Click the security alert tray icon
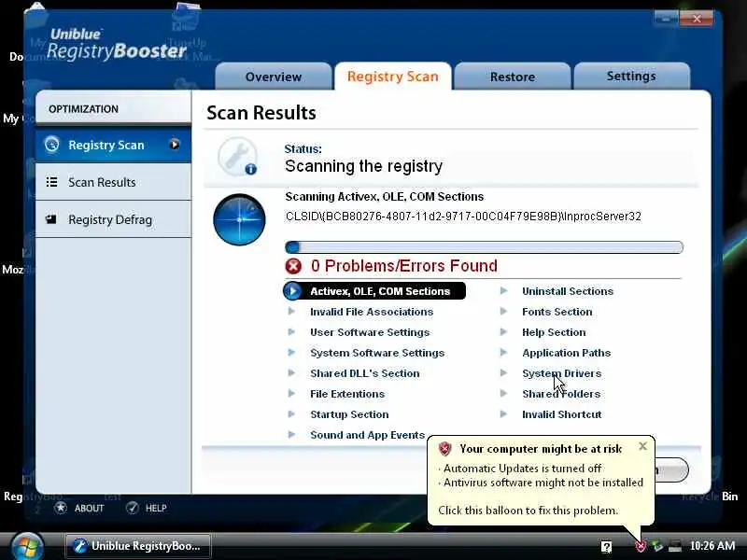The height and width of the screenshot is (560, 747). click(x=641, y=546)
